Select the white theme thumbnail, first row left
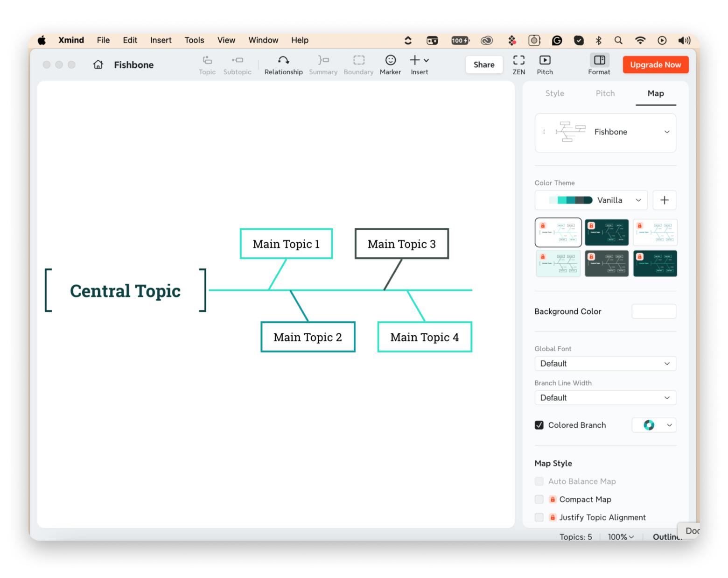 point(558,232)
